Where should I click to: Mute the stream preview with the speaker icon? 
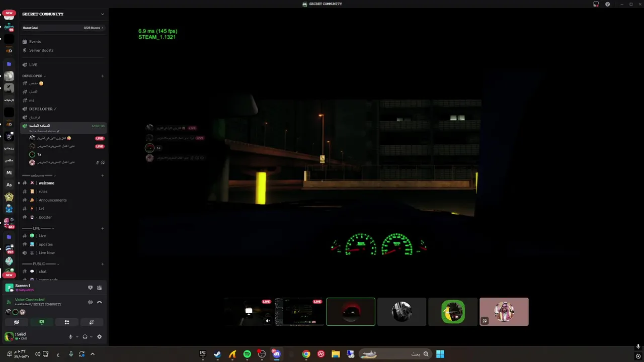coord(268,321)
